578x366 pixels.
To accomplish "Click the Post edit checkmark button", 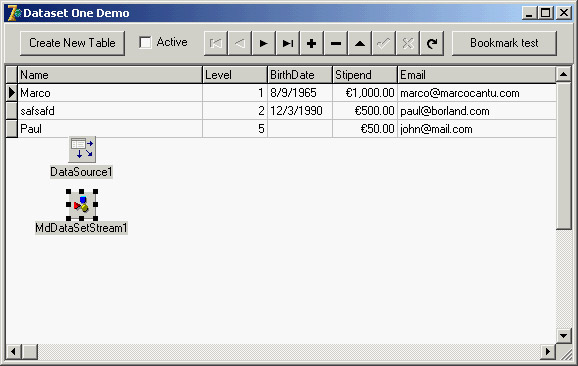I will [x=383, y=43].
